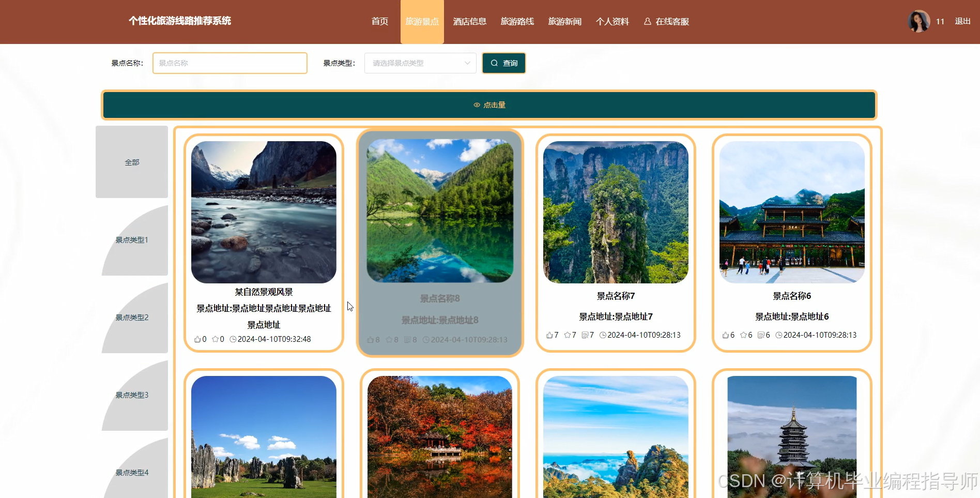Click the clock icon on 景点名称8 card

tap(426, 340)
